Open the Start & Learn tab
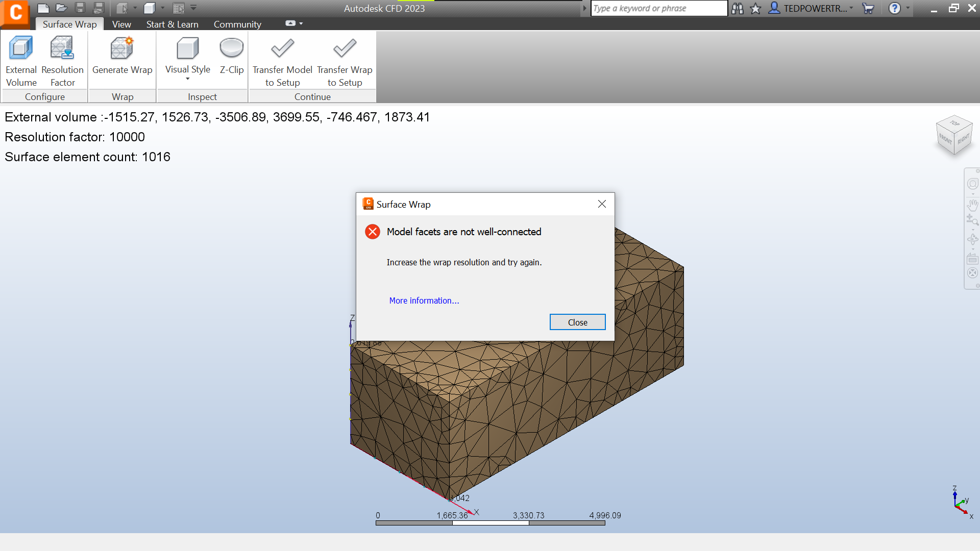The image size is (980, 551). click(172, 24)
